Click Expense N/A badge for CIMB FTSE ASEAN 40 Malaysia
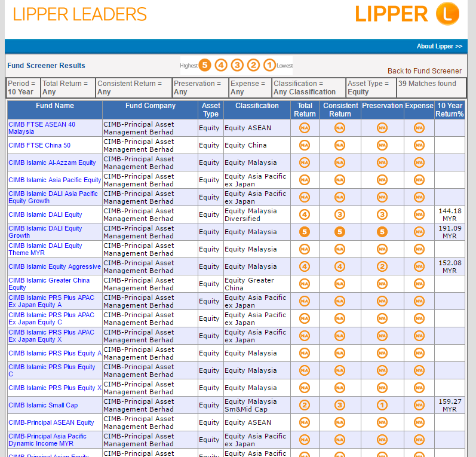This screenshot has width=476, height=457. pyautogui.click(x=419, y=128)
